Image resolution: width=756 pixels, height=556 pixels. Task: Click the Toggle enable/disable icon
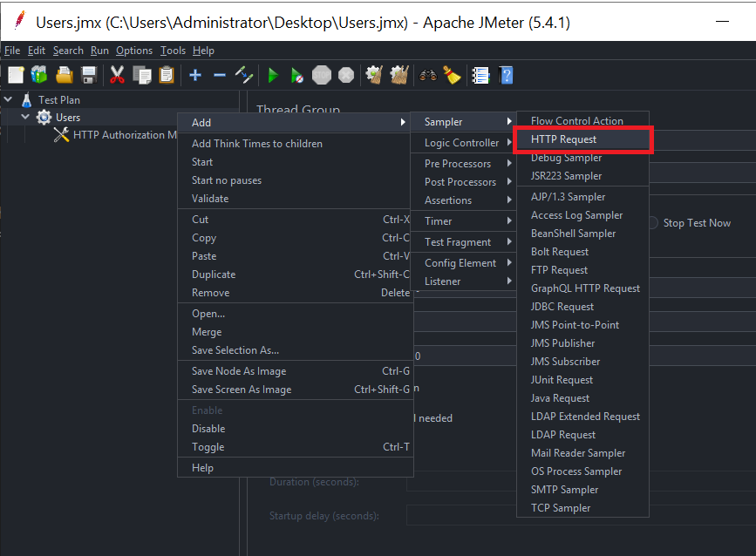[244, 75]
